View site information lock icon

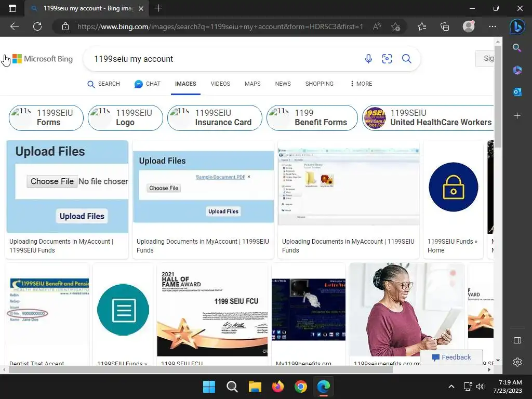click(x=65, y=26)
